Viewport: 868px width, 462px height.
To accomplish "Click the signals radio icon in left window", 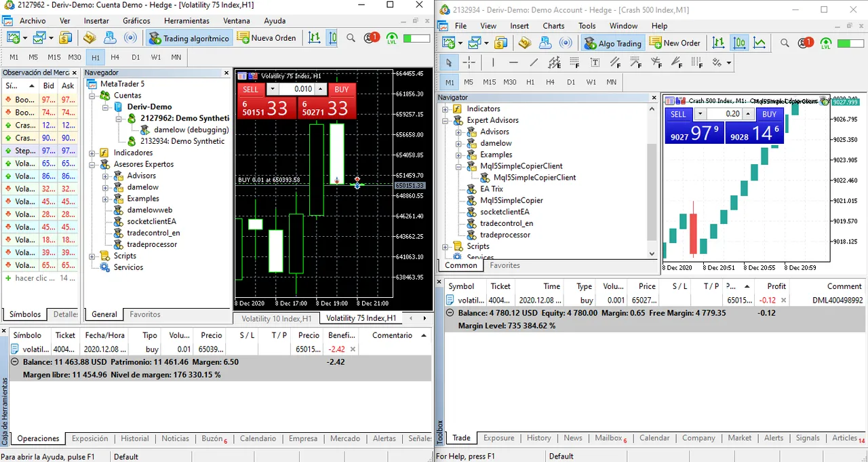I will [131, 38].
